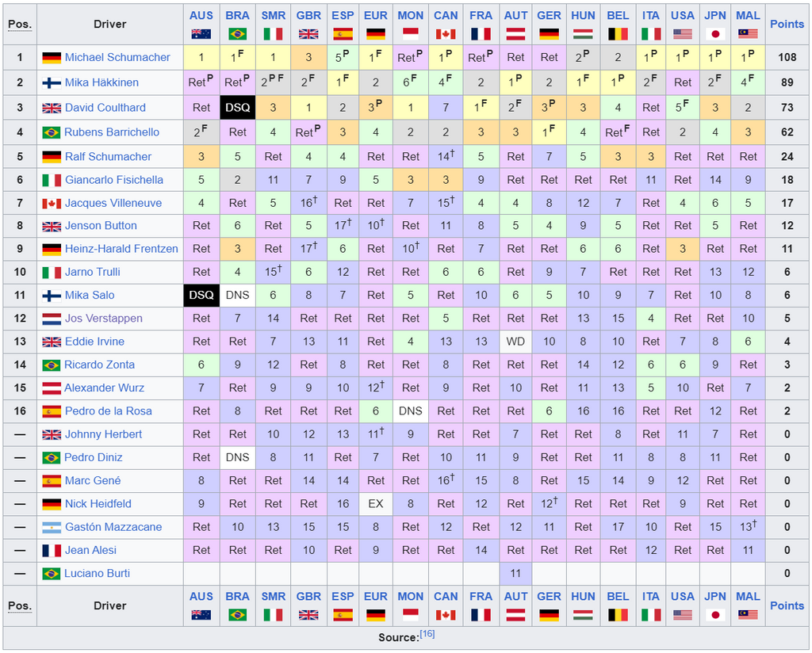This screenshot has width=812, height=653.
Task: Click the Austrian flag beside Alexander Wurz
Action: [52, 388]
